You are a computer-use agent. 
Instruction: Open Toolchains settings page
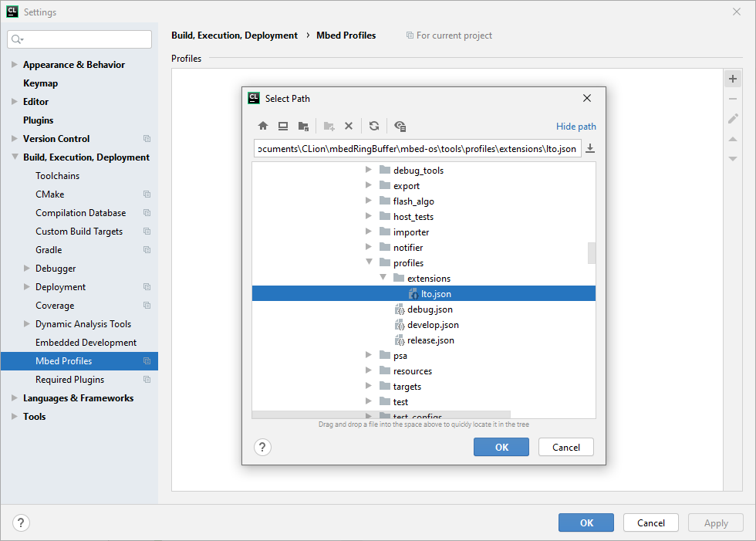[x=57, y=176]
